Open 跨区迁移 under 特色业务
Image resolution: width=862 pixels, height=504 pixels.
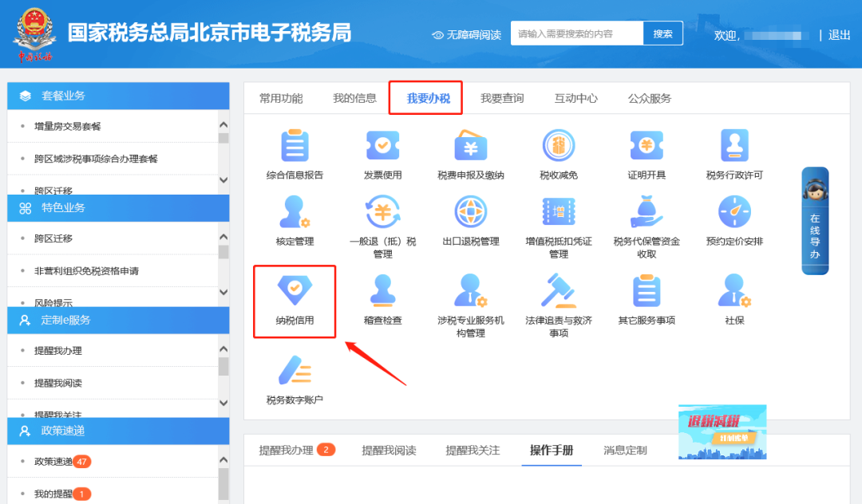click(53, 238)
